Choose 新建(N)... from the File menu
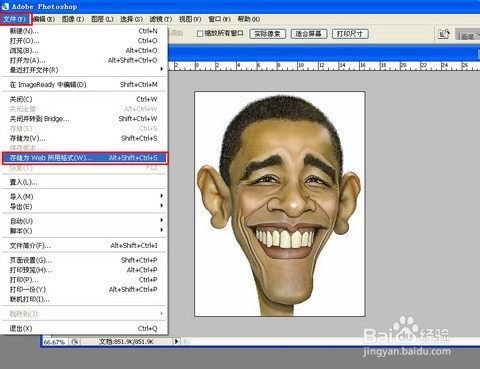 coord(84,31)
